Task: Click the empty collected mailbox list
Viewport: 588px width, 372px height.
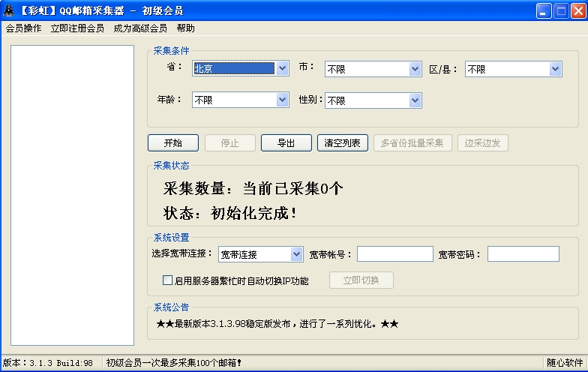Action: 72,195
